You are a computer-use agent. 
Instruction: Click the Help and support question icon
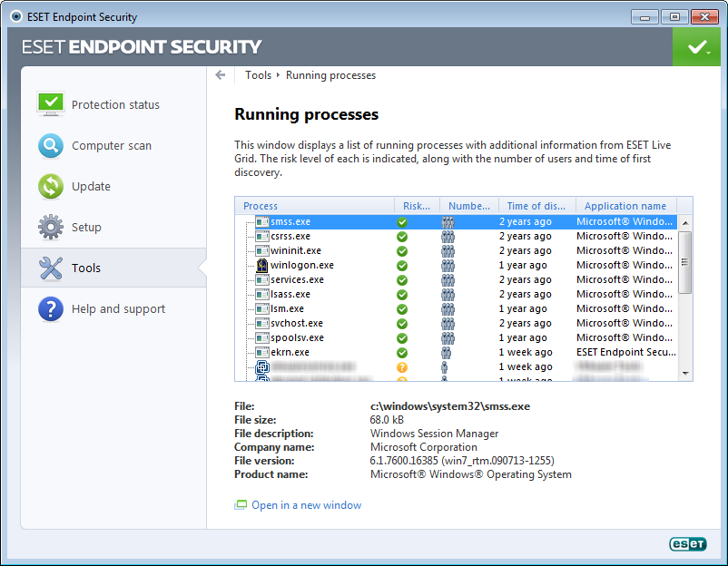pos(50,308)
